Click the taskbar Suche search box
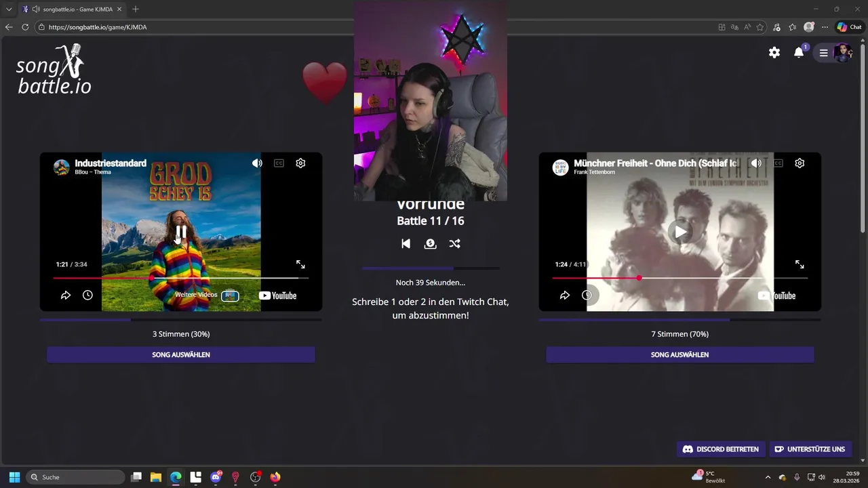The height and width of the screenshot is (488, 868). (x=75, y=477)
